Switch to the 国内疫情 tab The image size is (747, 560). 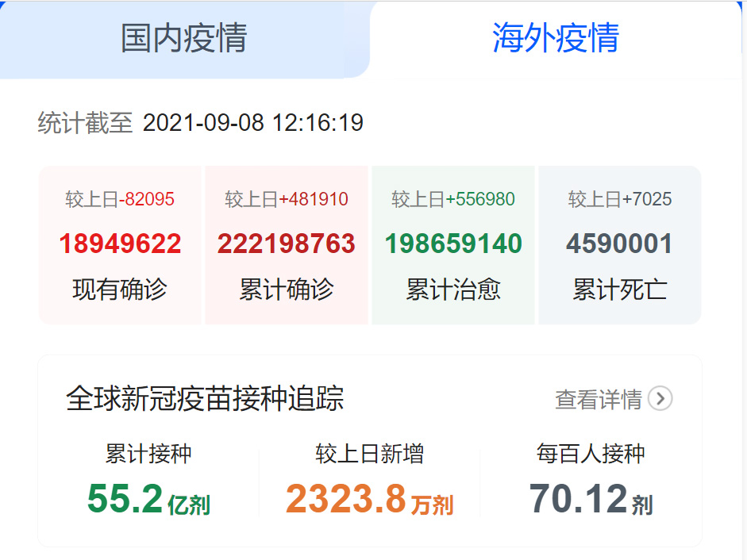click(x=183, y=38)
